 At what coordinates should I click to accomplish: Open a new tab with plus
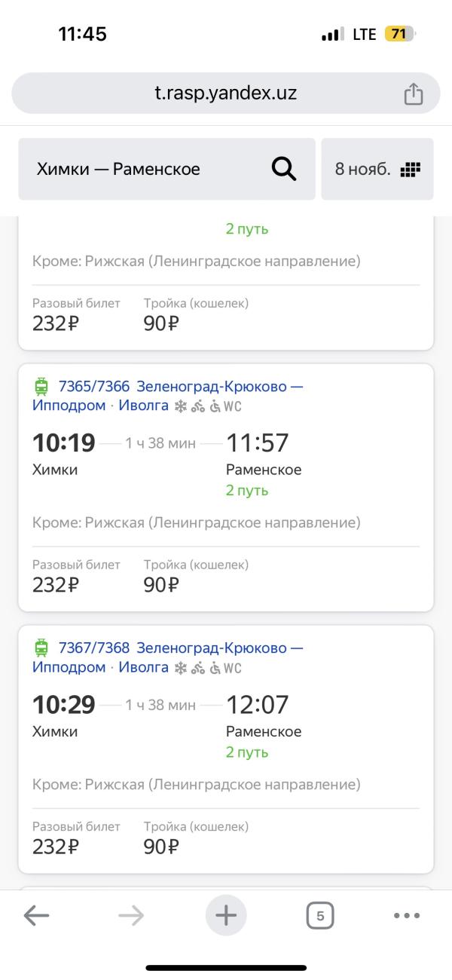click(x=226, y=915)
